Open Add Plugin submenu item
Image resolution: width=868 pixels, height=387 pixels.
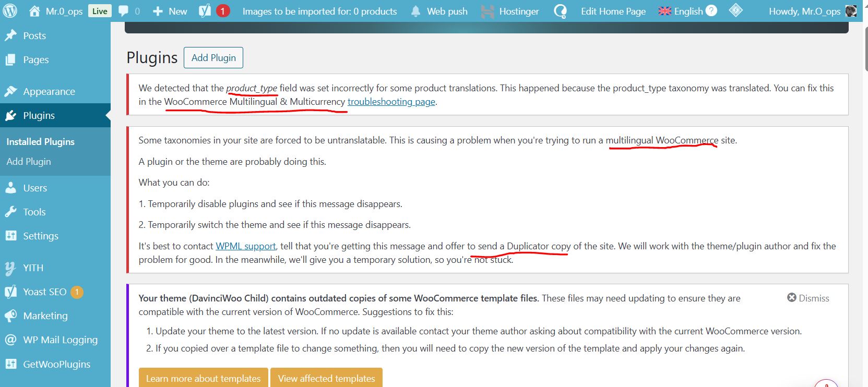[x=29, y=161]
